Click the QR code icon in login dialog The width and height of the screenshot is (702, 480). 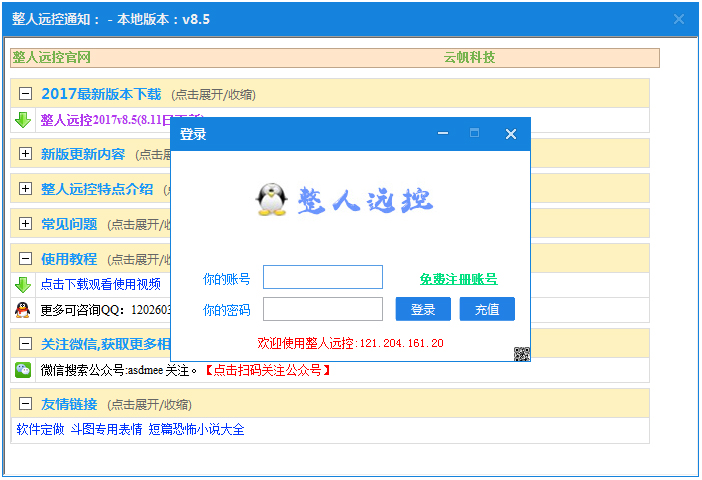click(522, 354)
